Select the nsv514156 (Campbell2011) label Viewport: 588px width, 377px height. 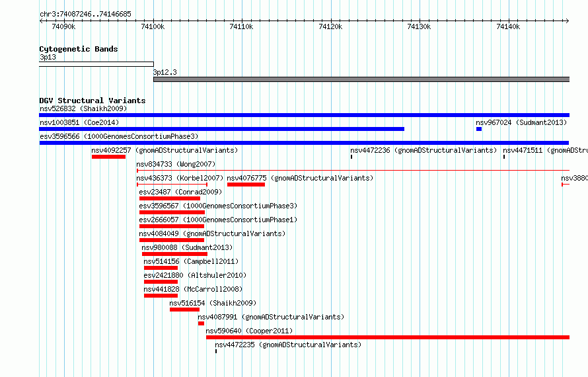[191, 261]
